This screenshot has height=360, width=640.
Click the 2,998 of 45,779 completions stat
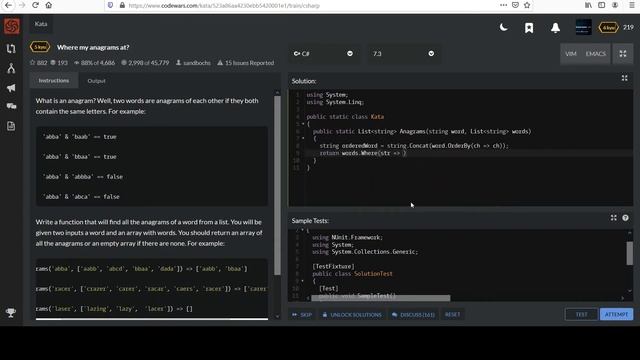pyautogui.click(x=145, y=63)
